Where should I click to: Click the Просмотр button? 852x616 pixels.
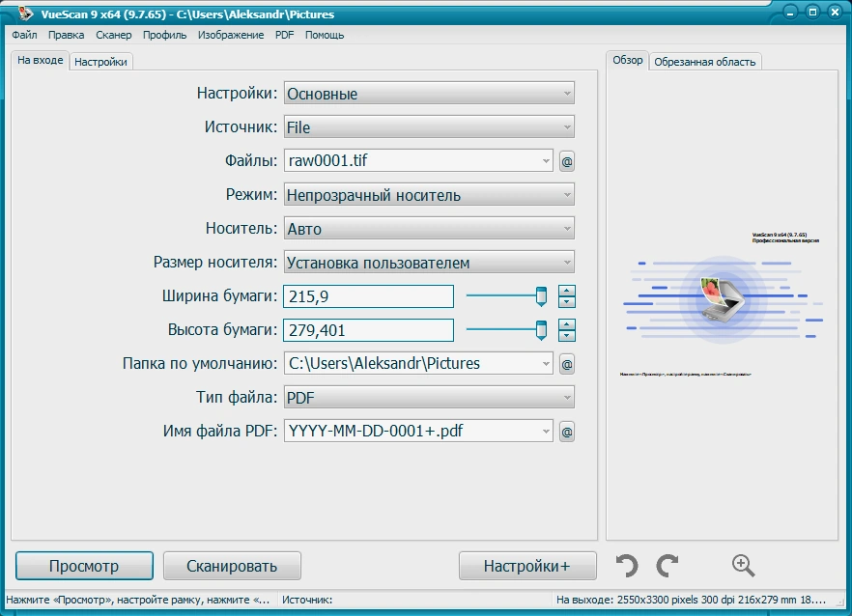(x=84, y=566)
